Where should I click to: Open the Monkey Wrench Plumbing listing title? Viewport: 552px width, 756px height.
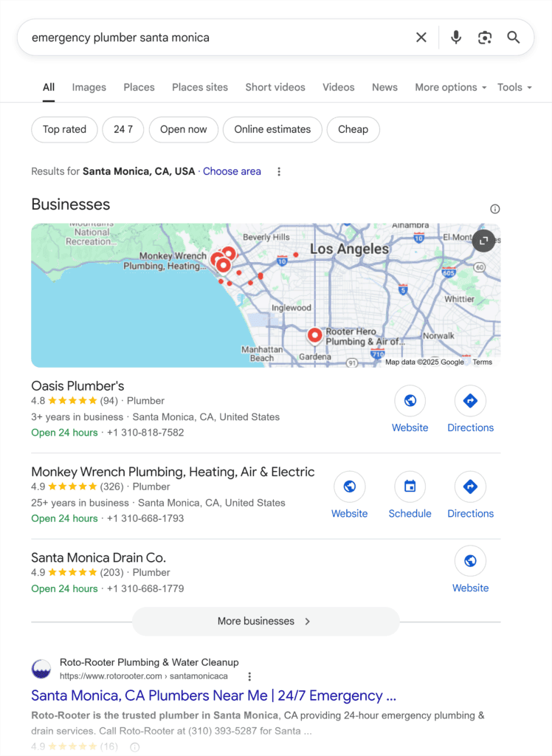[x=173, y=472]
